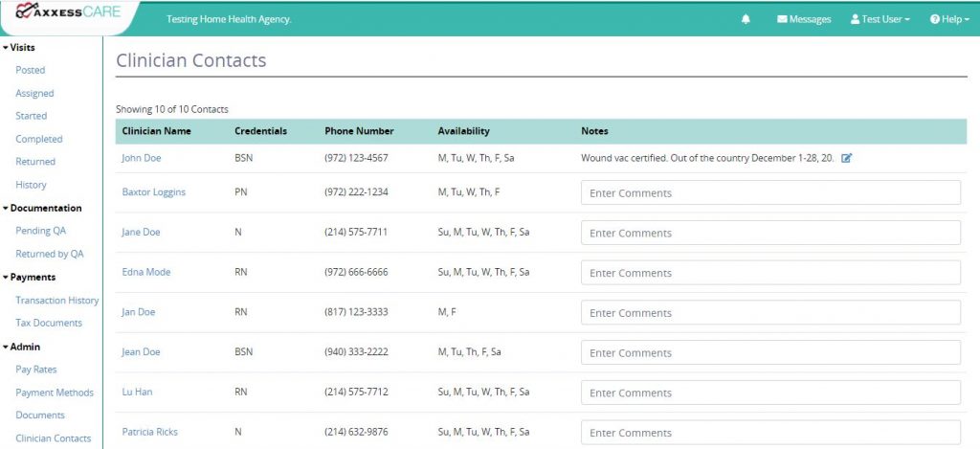
Task: Select phone number (972) 123-4567
Action: (x=356, y=158)
